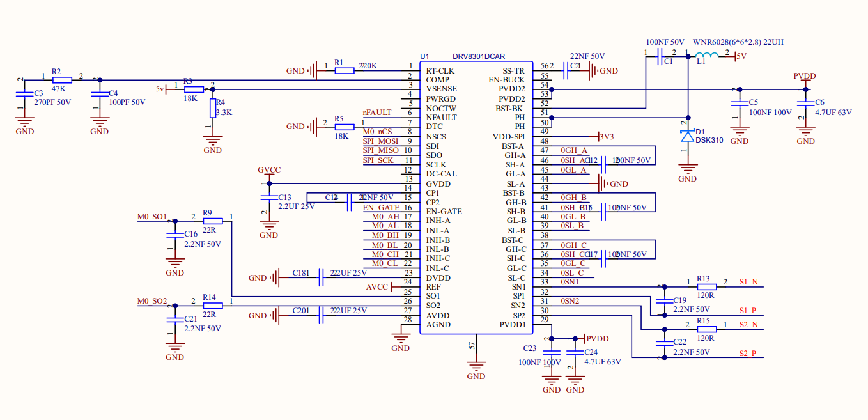This screenshot has height=420, width=868.
Task: Click capacitor C24 4.7UF symbol
Action: tap(576, 352)
